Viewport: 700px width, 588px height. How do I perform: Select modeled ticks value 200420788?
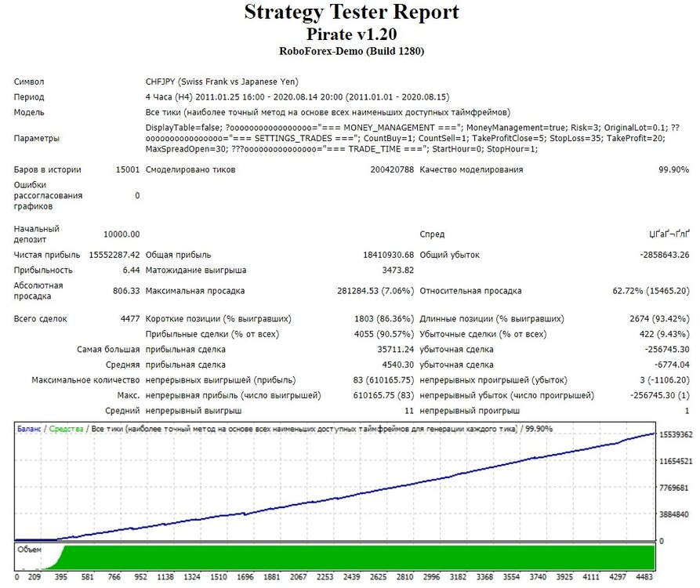tap(392, 169)
